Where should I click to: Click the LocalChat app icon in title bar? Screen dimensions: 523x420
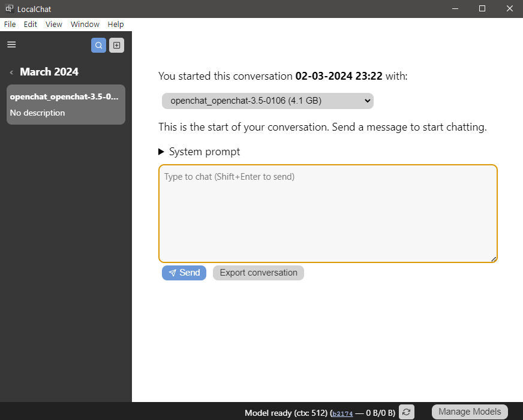click(x=9, y=8)
